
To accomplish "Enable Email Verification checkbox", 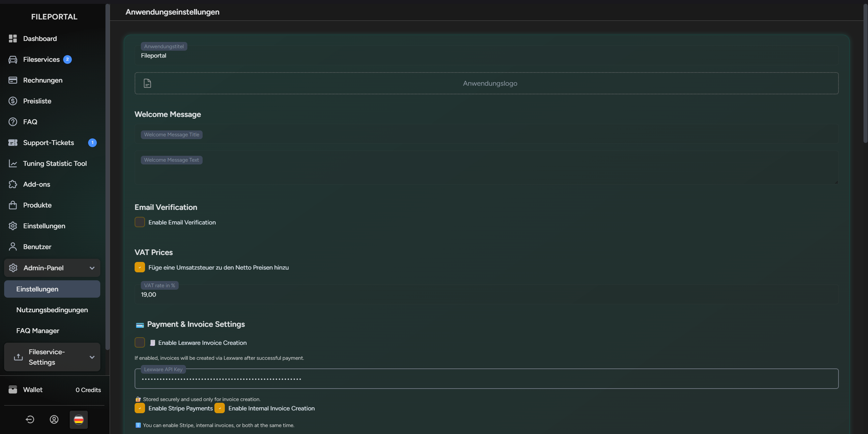I will pos(139,222).
